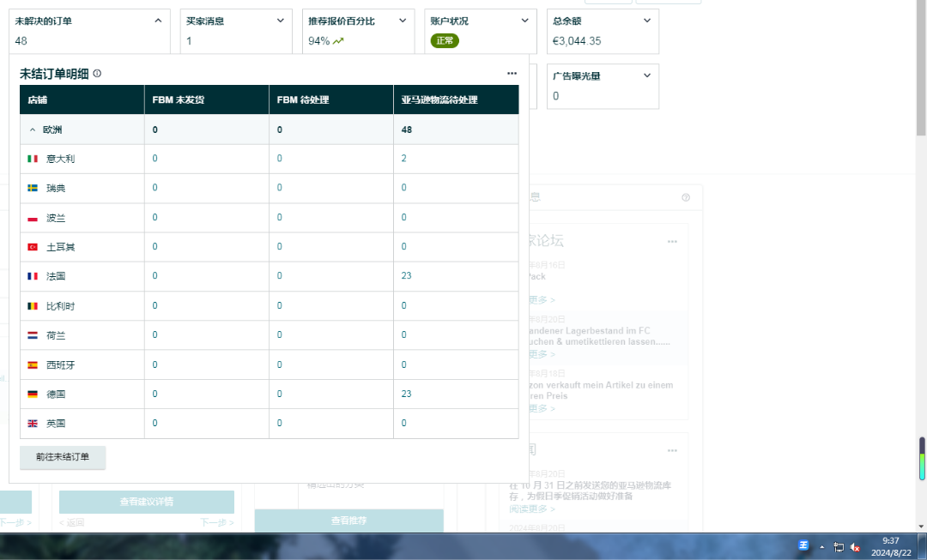The height and width of the screenshot is (560, 927).
Task: Click the 荷兰 store name
Action: (56, 335)
